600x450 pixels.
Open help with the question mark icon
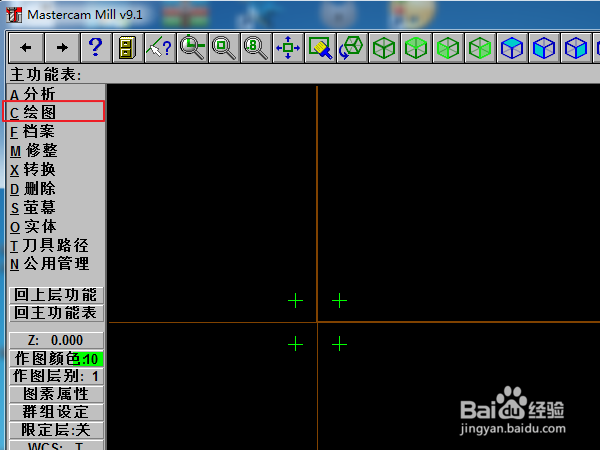point(96,48)
